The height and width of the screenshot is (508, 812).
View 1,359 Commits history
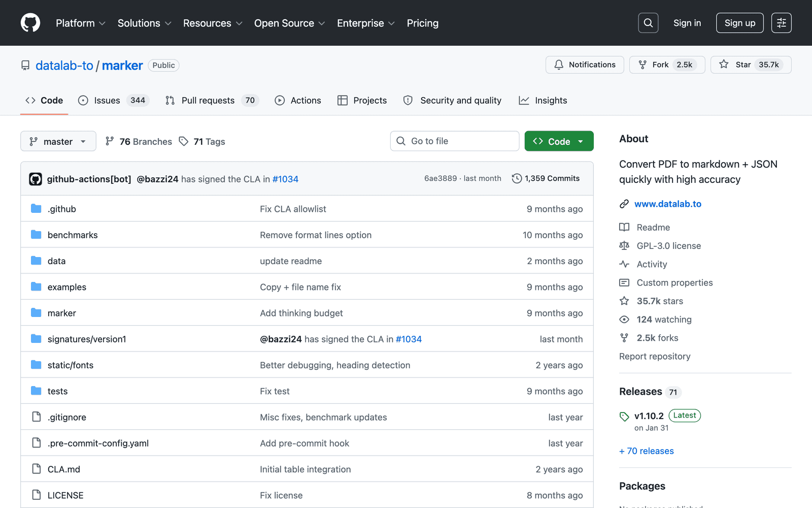[x=546, y=178]
